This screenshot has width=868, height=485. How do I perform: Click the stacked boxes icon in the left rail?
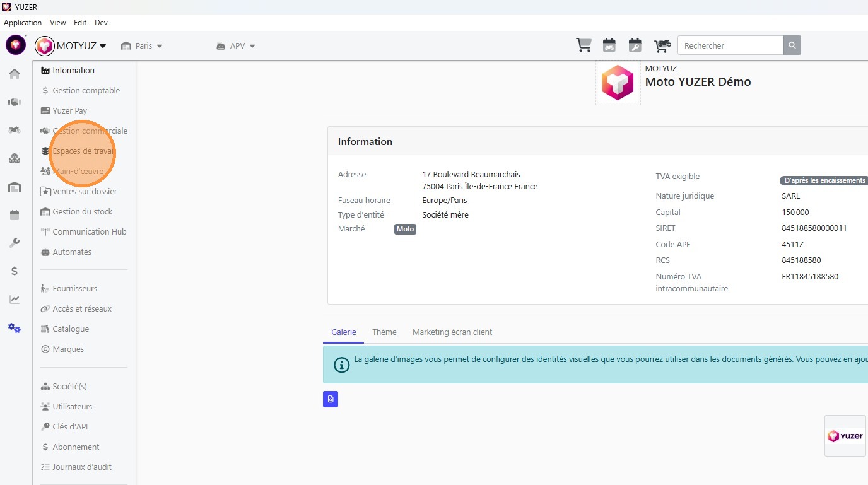click(15, 158)
